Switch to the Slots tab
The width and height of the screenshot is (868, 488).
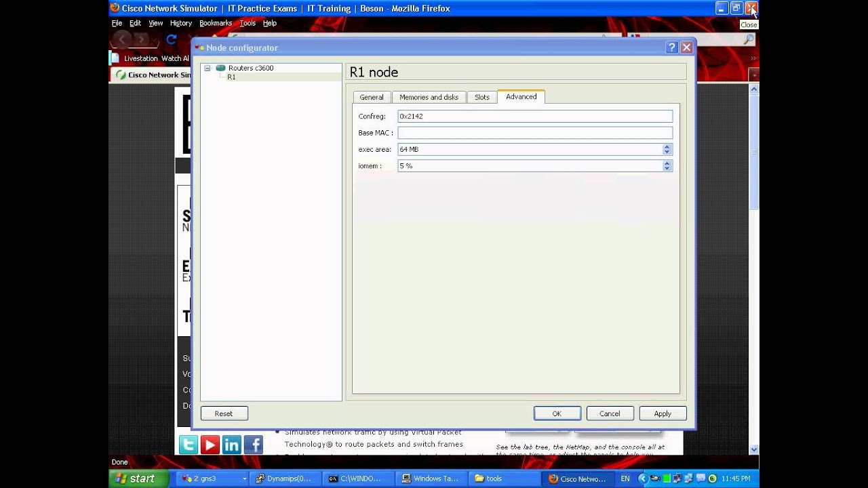click(x=482, y=97)
